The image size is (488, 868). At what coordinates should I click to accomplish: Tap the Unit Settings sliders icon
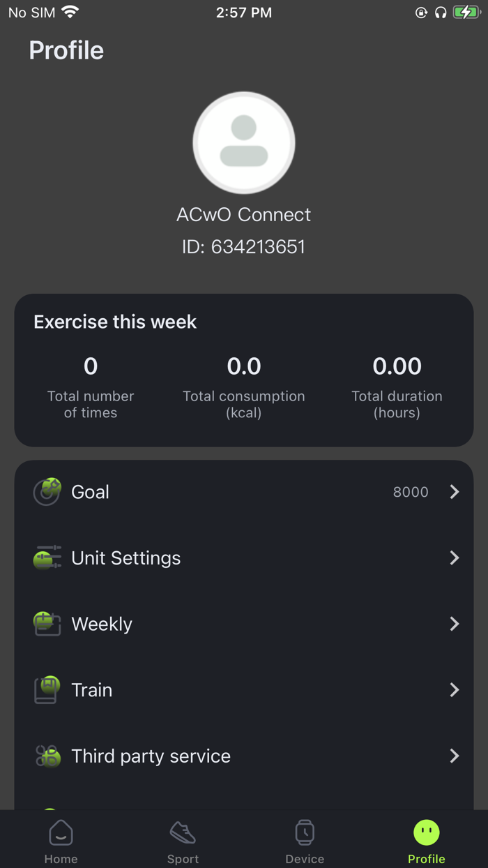click(46, 558)
